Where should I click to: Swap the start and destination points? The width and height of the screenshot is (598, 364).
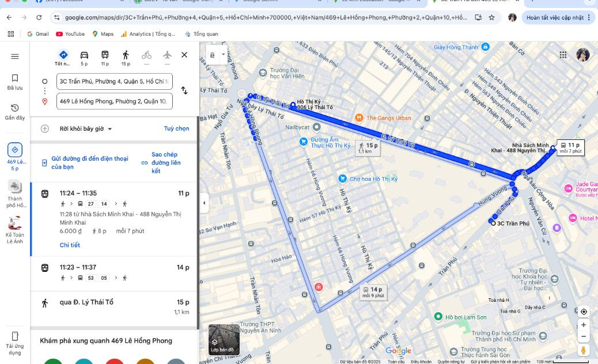click(x=184, y=91)
